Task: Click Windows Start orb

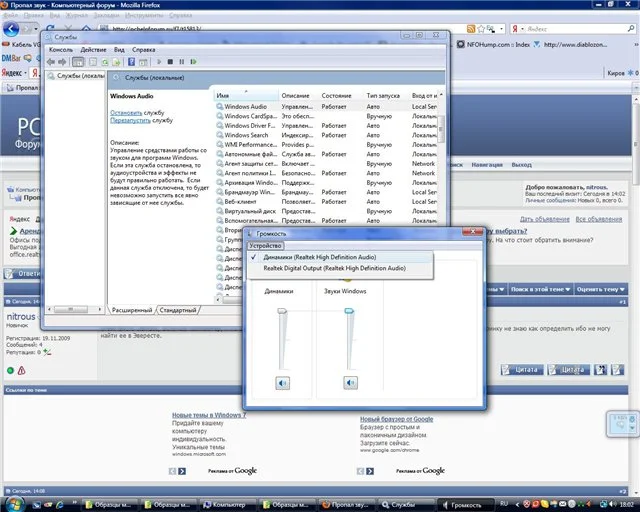Action: coord(15,504)
